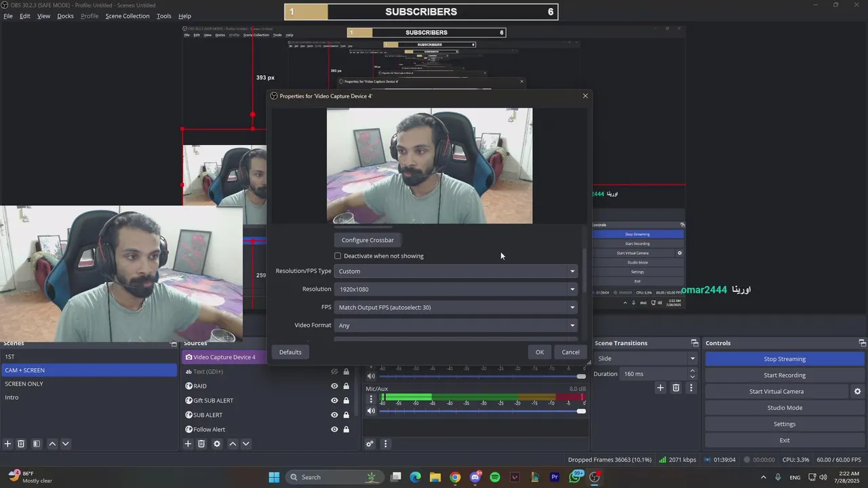This screenshot has width=868, height=488.
Task: Open virtual camera settings gear icon
Action: (x=857, y=391)
